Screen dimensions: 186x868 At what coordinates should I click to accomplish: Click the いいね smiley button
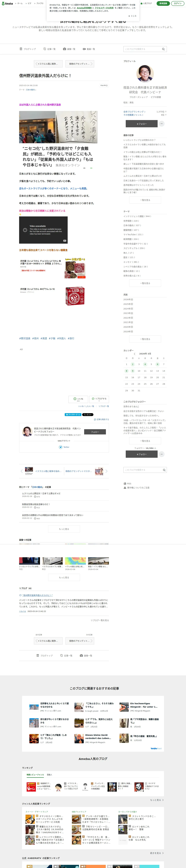tap(78, 399)
